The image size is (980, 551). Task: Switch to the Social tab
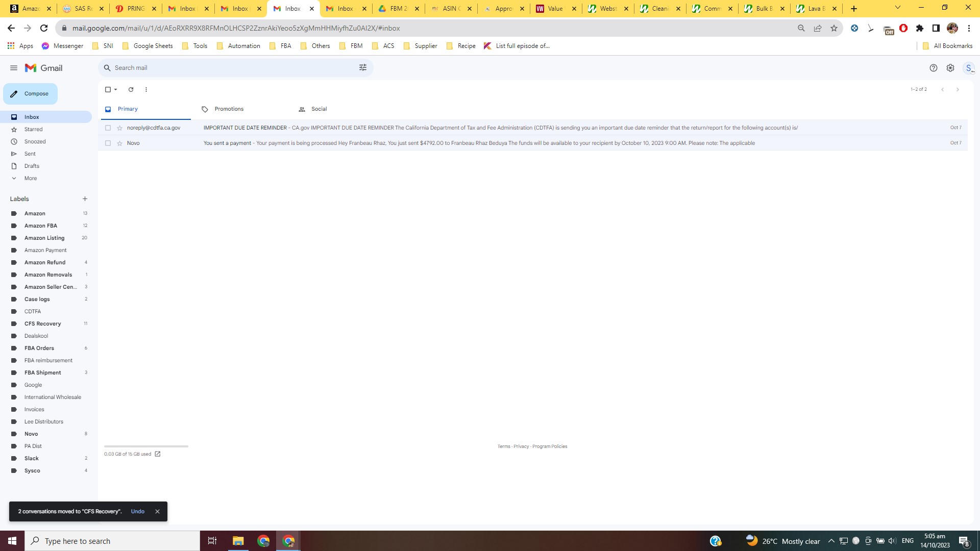319,109
